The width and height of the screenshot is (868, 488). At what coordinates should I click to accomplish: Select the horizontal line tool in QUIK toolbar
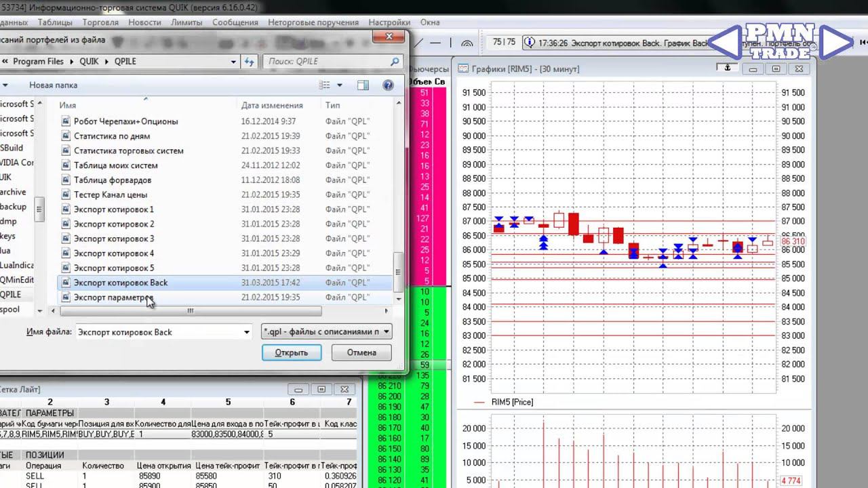click(x=435, y=43)
